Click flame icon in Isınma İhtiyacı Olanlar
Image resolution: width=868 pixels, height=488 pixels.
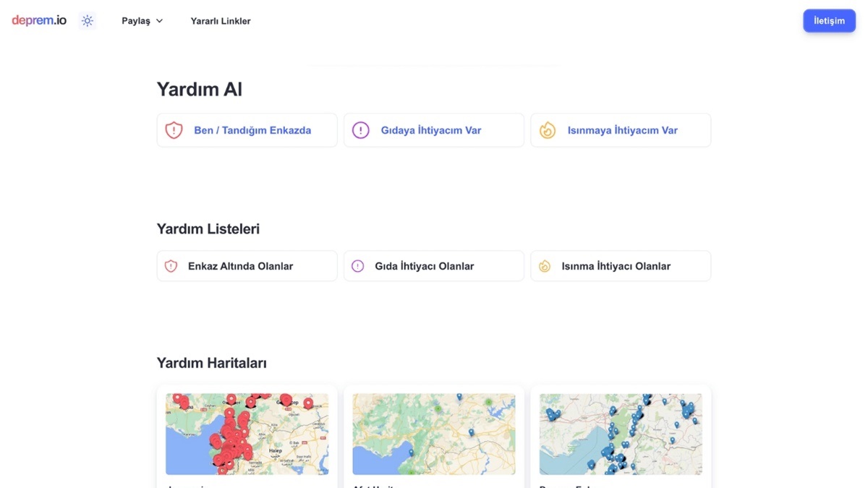(x=545, y=266)
